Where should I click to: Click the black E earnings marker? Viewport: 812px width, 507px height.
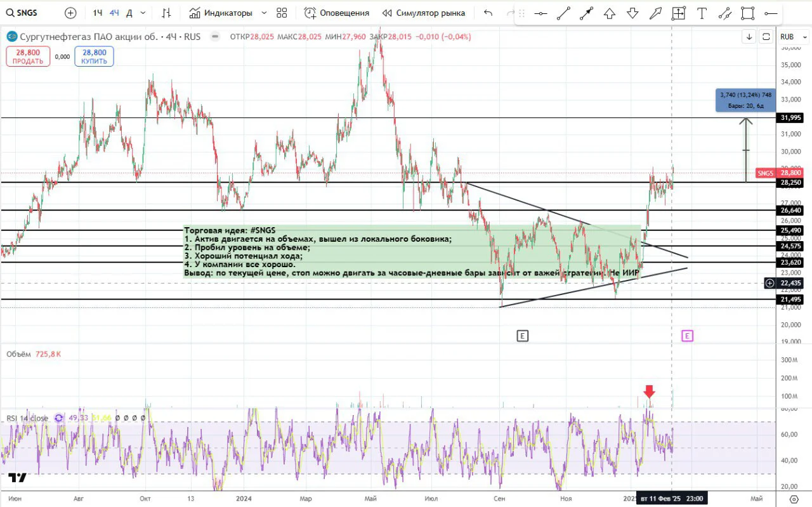pos(522,336)
